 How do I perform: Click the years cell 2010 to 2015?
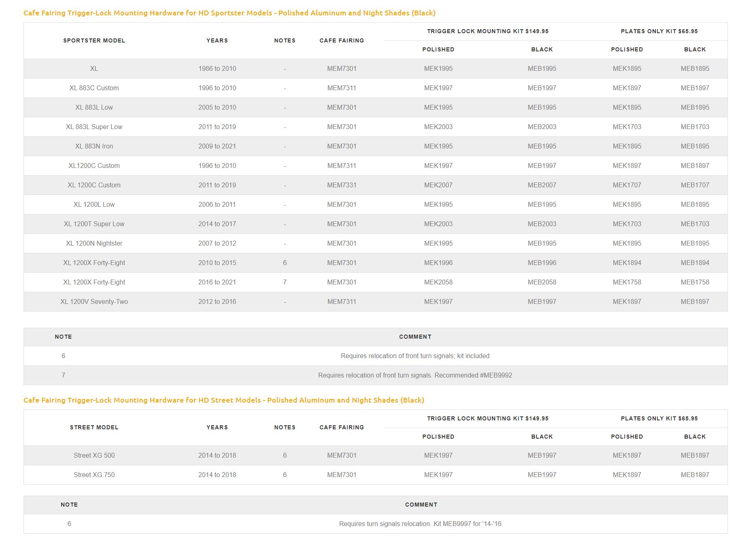[217, 263]
